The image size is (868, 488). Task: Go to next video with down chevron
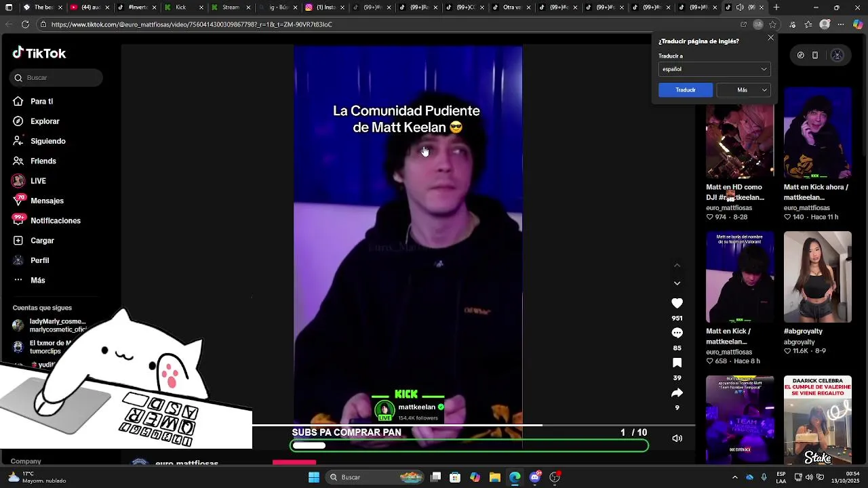[x=677, y=283]
